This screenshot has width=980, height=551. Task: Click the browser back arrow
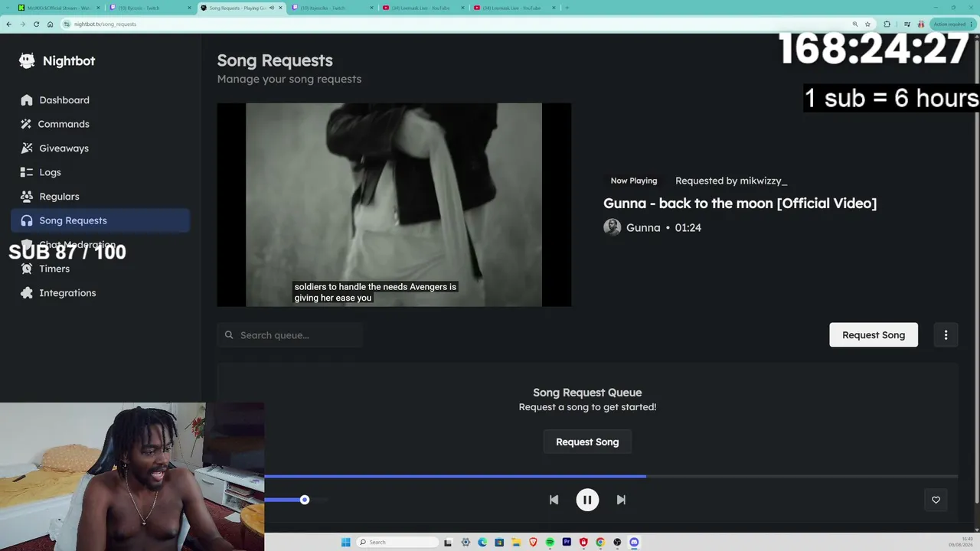[8, 24]
